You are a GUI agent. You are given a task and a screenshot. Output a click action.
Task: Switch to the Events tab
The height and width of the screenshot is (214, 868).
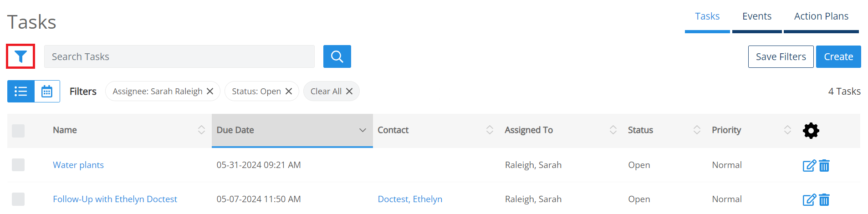[756, 17]
